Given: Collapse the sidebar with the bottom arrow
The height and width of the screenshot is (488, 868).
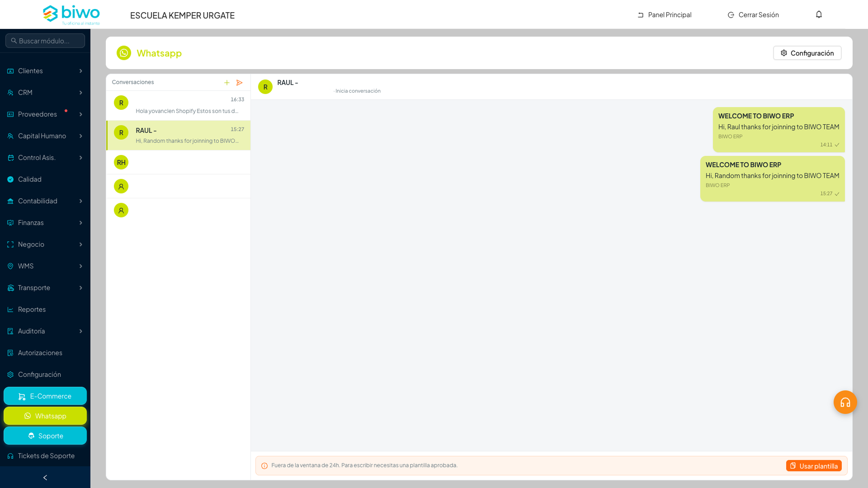Looking at the screenshot, I should pyautogui.click(x=45, y=478).
